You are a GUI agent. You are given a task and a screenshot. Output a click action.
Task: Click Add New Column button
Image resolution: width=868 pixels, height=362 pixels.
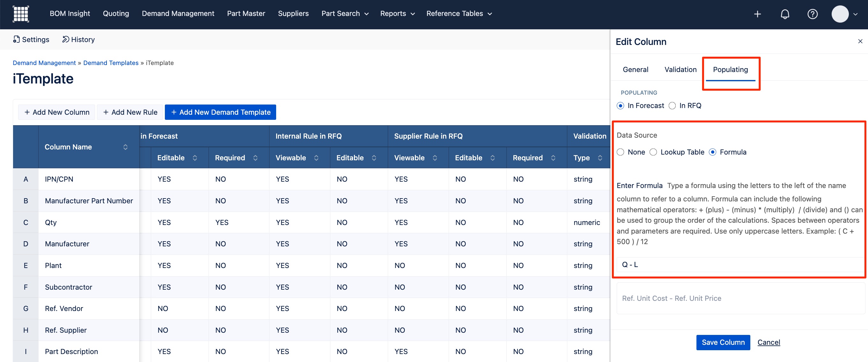(x=57, y=112)
